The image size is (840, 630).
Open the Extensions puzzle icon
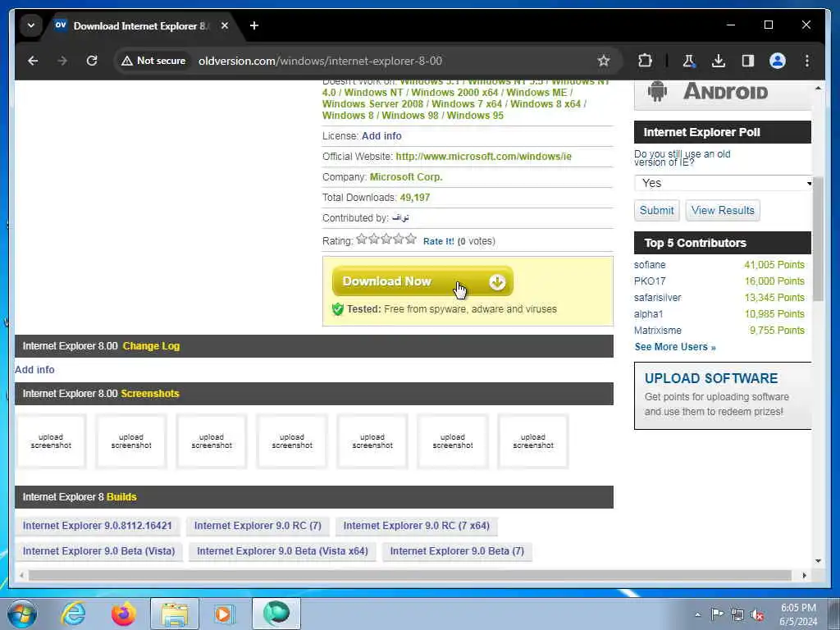tap(645, 61)
